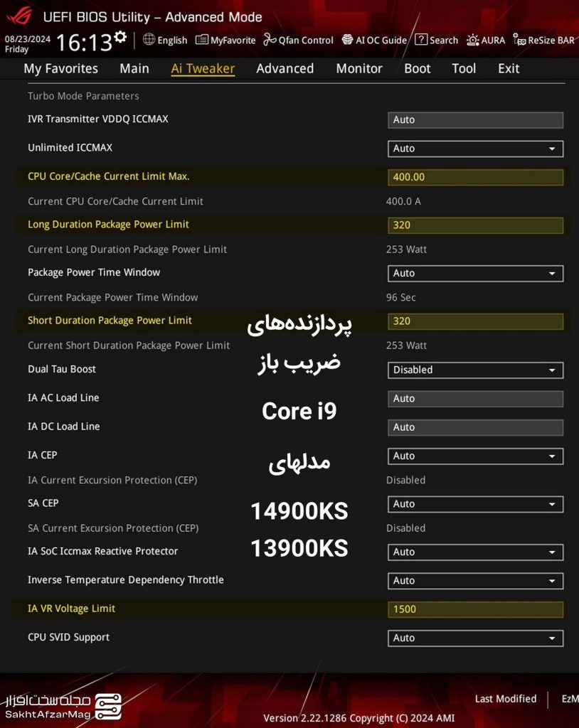Click CPU Core/Cache Current Limit 400.00 field
This screenshot has width=579, height=728.
(475, 177)
